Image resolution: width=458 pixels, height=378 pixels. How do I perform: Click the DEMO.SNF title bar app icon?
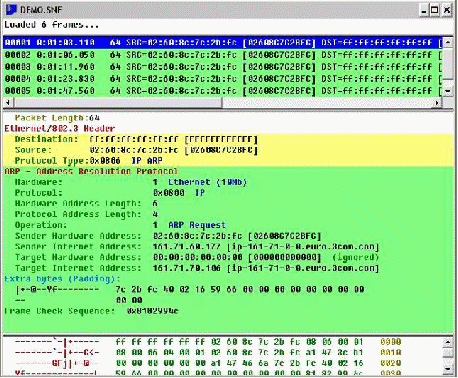11,9
